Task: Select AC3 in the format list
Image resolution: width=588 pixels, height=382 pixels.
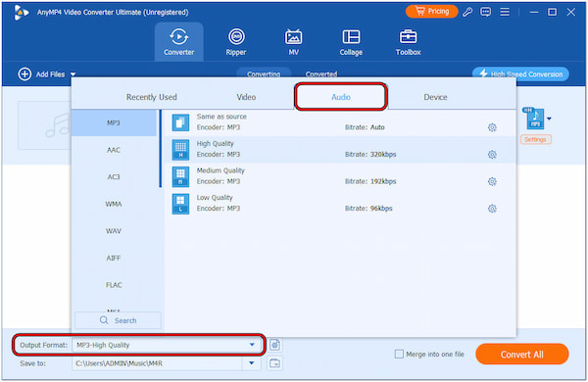Action: coord(114,177)
